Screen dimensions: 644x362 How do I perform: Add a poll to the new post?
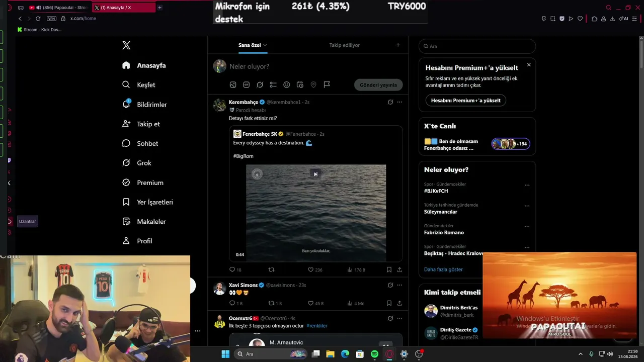[273, 85]
